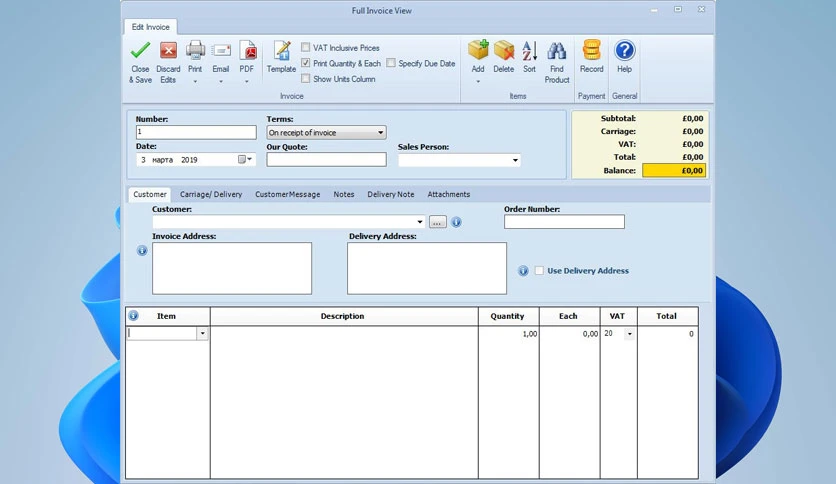Expand the PDF dropdown arrow
Image resolution: width=836 pixels, height=484 pixels.
(x=247, y=82)
